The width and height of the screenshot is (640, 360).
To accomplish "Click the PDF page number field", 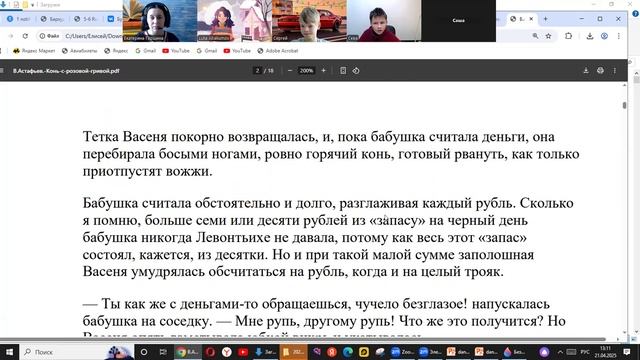I will coord(257,71).
